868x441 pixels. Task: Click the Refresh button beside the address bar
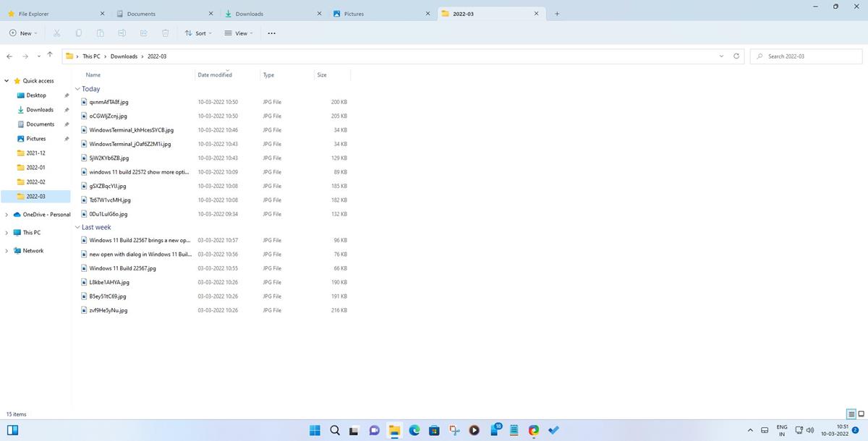click(736, 56)
